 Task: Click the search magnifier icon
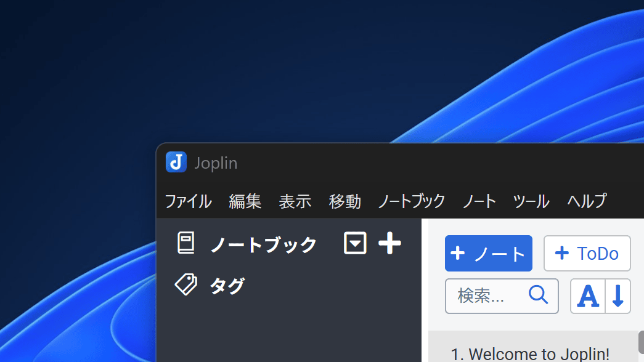point(538,296)
